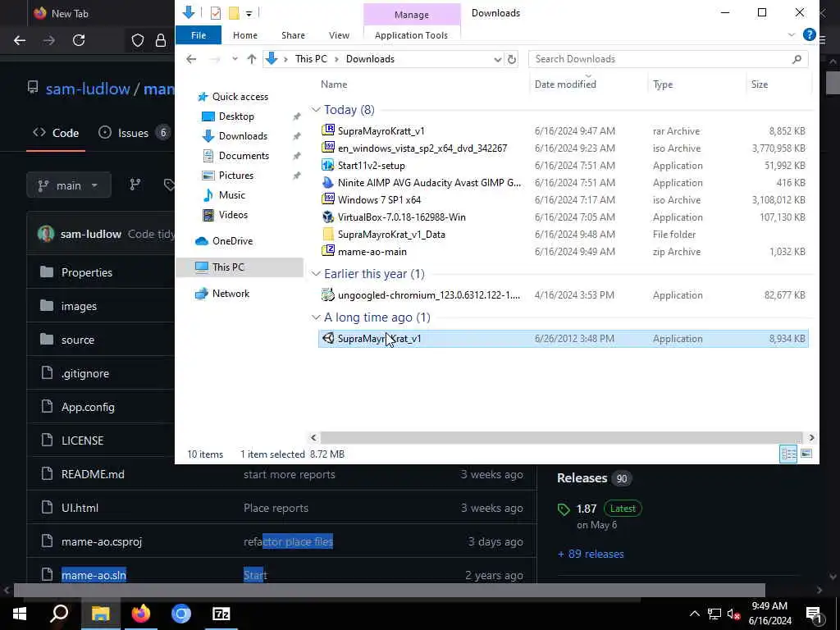
Task: Select Videos in navigation pane
Action: point(233,215)
